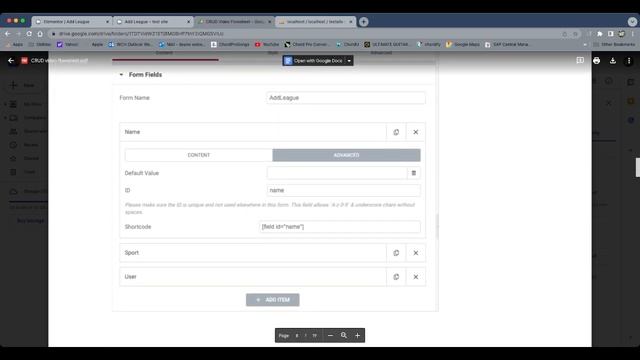Viewport: 640px width, 360px height.
Task: Expand the Sport field row
Action: (253, 253)
